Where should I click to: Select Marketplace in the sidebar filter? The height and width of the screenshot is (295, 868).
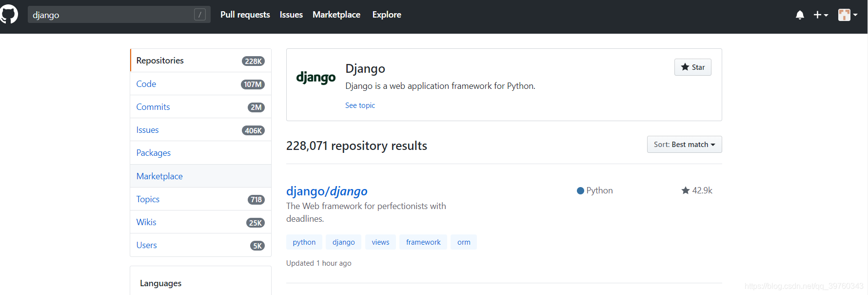pos(200,176)
